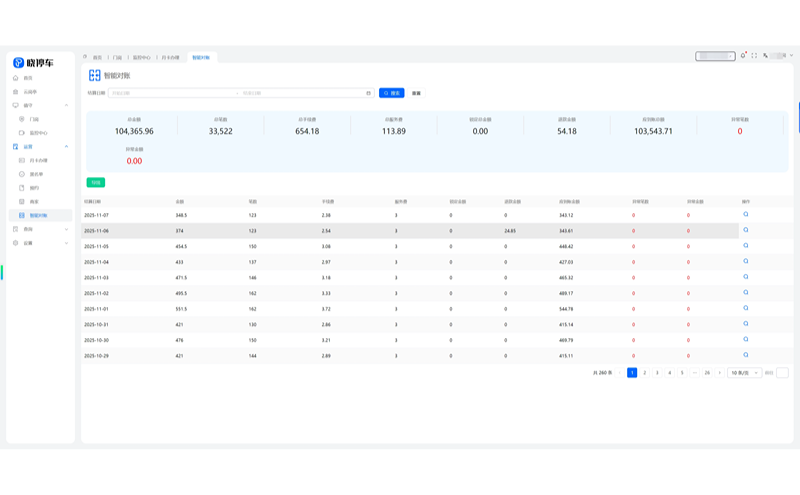Switch to the 月卡办理 tab

[x=173, y=58]
